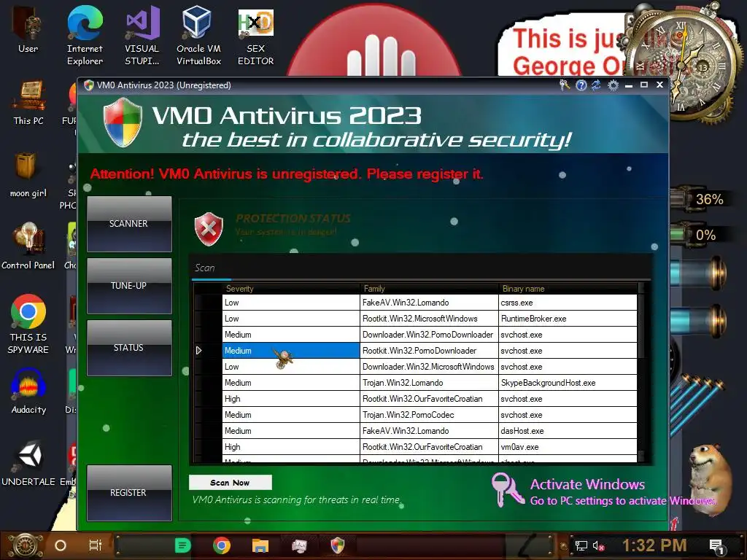Open the Internet Explorer desktop shortcut
Image resolution: width=747 pixels, height=560 pixels.
point(85,34)
